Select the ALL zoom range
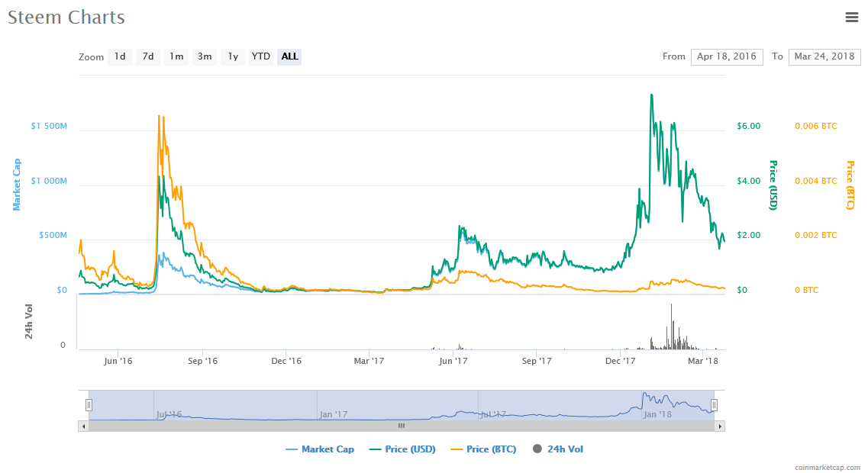The width and height of the screenshot is (868, 473). (289, 56)
